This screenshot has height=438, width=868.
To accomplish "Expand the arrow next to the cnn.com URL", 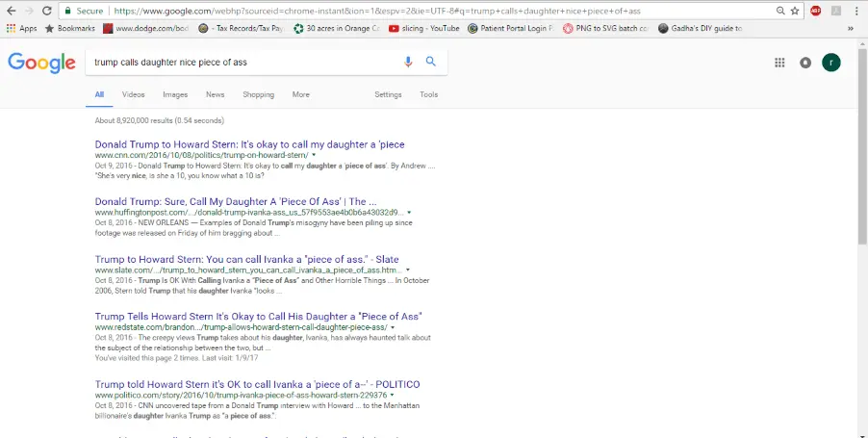I will (x=314, y=155).
